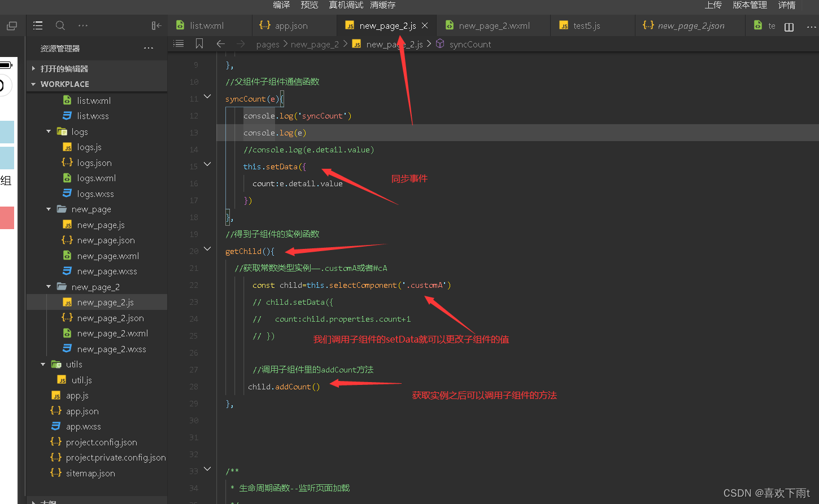Click the bookmark icon in breadcrumb bar
Screen dimensions: 819x504
199,43
